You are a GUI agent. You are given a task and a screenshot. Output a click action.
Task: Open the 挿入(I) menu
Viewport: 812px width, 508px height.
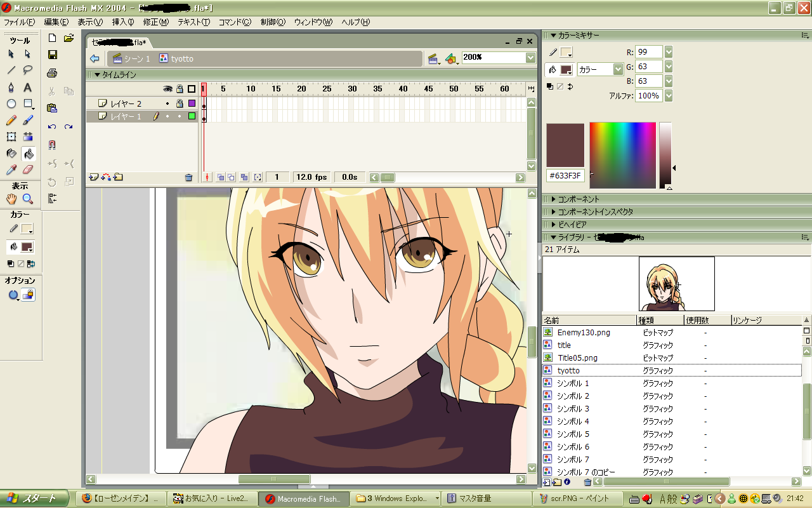tap(123, 22)
